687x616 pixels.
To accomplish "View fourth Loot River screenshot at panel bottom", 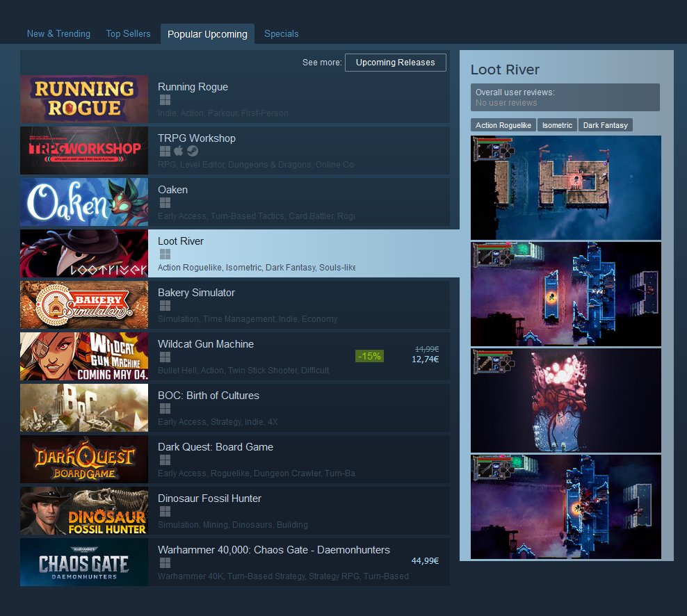I will (x=565, y=507).
